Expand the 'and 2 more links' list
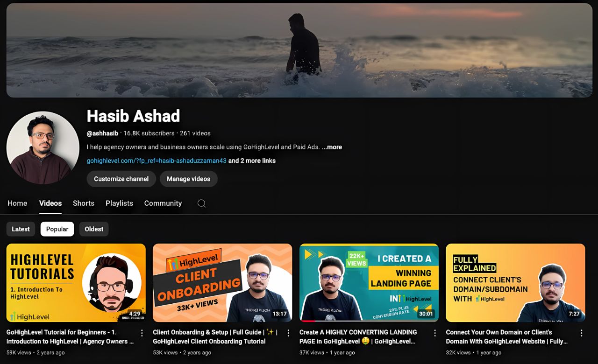This screenshot has width=598, height=364. click(252, 161)
